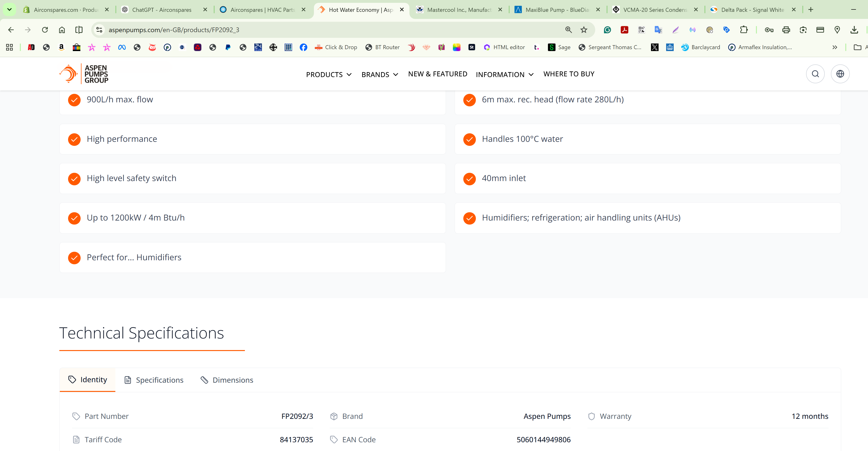Switch to the VCMA-20 Series browser tab
The width and height of the screenshot is (868, 451).
pos(655,10)
